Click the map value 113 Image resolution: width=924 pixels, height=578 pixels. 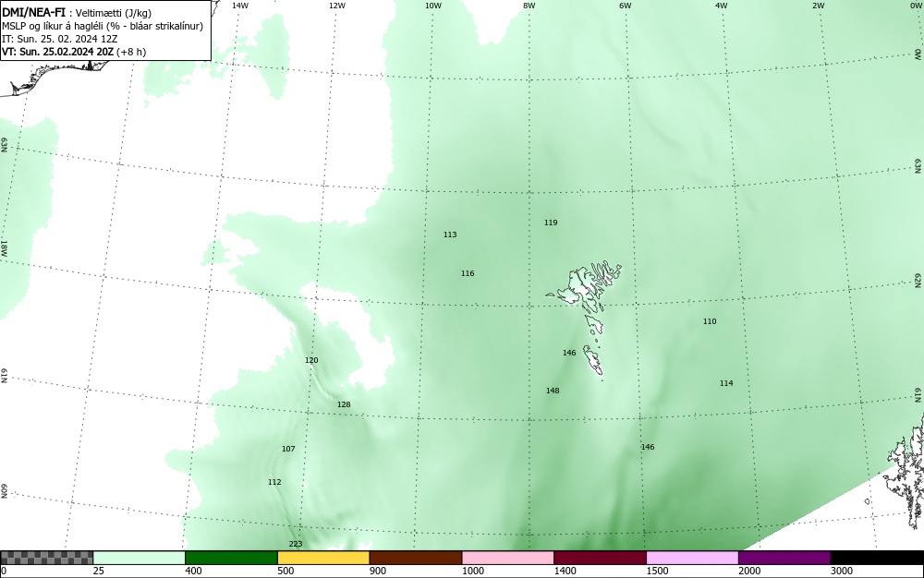450,235
